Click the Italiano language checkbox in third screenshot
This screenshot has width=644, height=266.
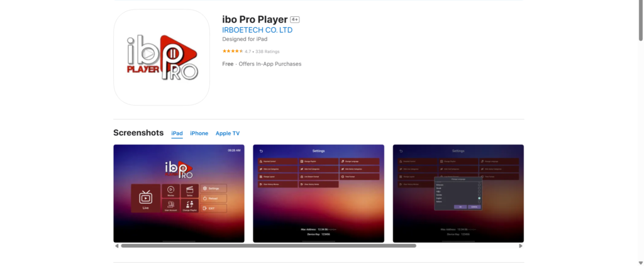click(x=479, y=202)
